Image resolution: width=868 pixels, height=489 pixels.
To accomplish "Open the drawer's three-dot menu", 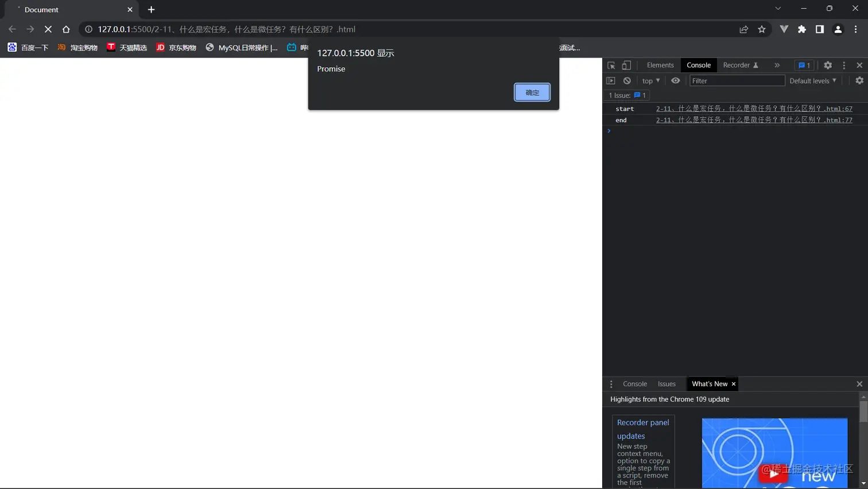I will [x=611, y=384].
